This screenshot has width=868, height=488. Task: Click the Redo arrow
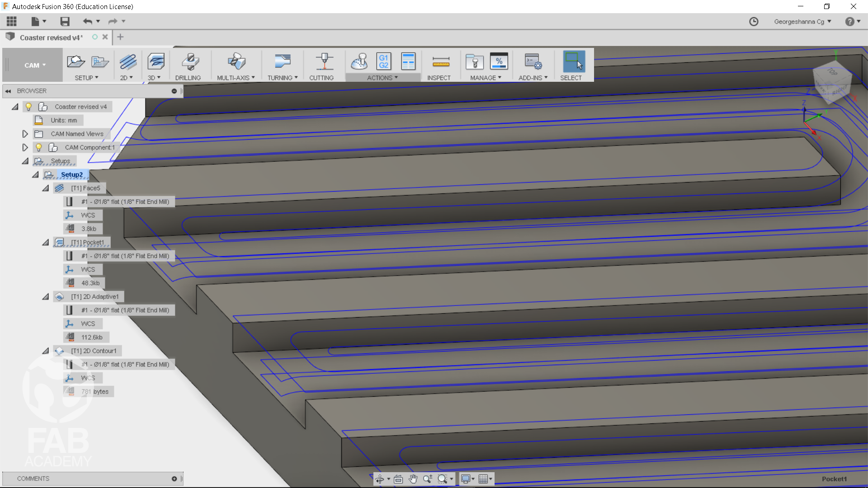click(113, 21)
